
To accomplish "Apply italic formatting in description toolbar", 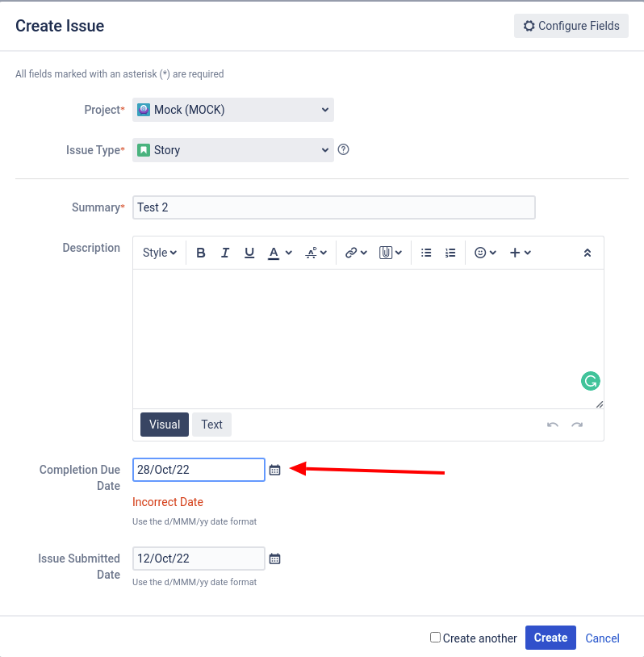I will 225,253.
